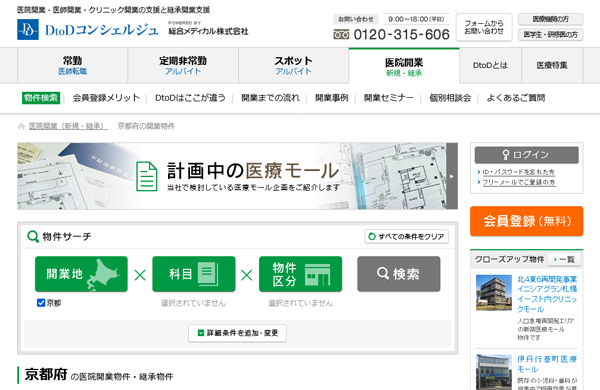
Task: Click the building icon on 物件区分
Action: 317,275
